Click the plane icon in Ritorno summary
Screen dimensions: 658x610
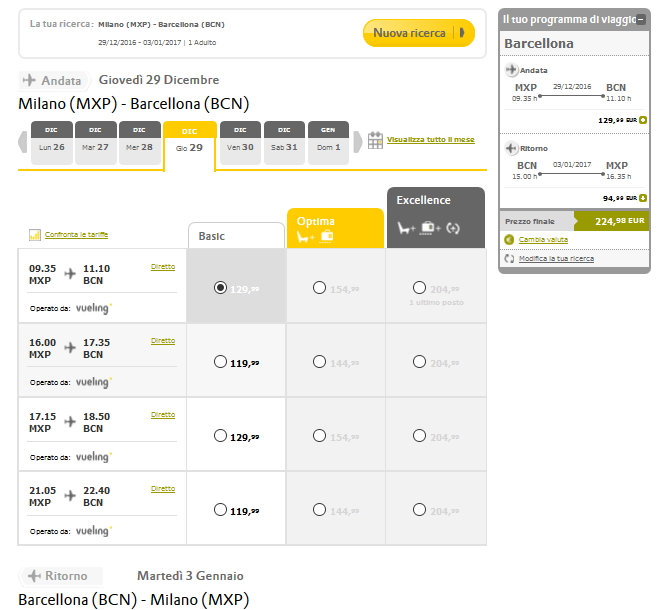coord(512,148)
